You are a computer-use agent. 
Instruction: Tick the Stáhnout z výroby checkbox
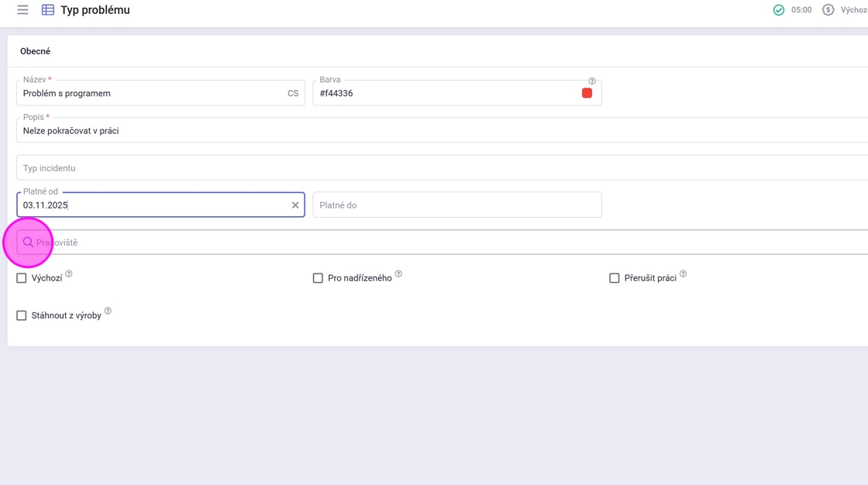coord(22,315)
